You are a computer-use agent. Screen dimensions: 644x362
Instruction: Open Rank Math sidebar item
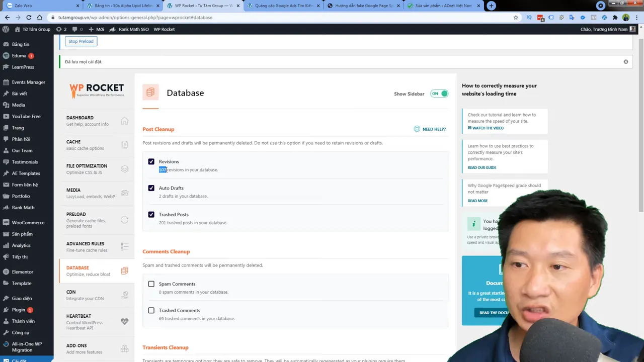click(x=23, y=208)
